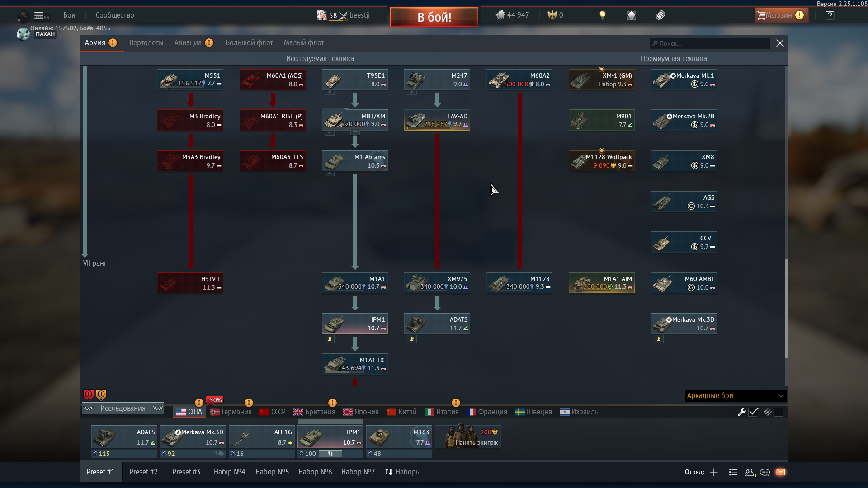Select the M1A1 HC vehicle card
The height and width of the screenshot is (488, 868).
pos(355,364)
